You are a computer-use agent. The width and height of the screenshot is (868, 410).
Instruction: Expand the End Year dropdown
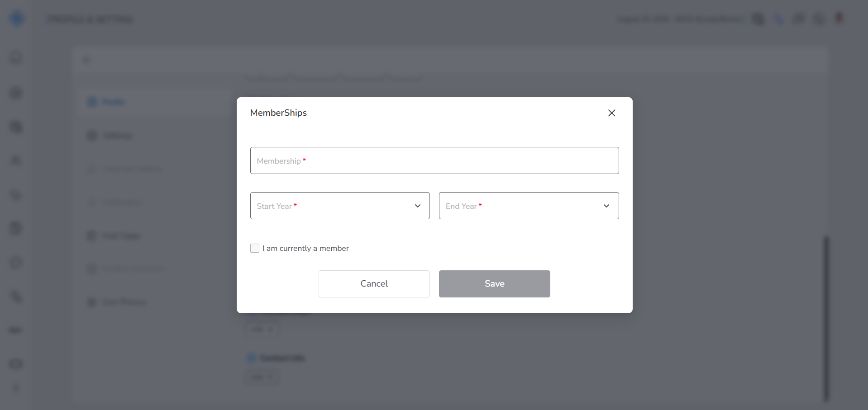pos(529,206)
